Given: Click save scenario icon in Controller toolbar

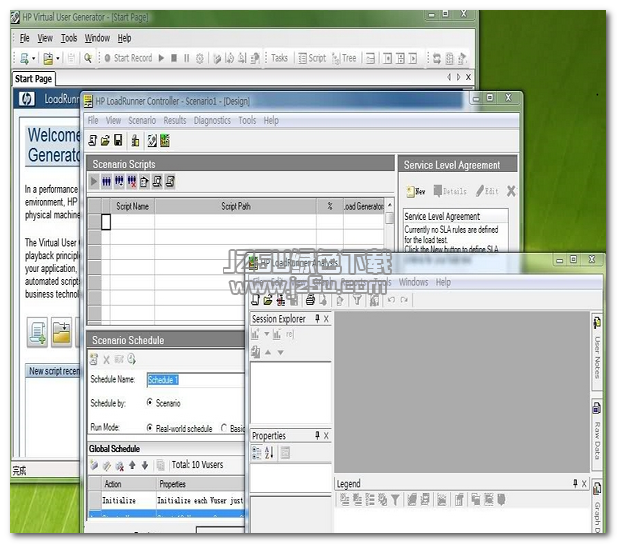Looking at the screenshot, I should pyautogui.click(x=118, y=141).
